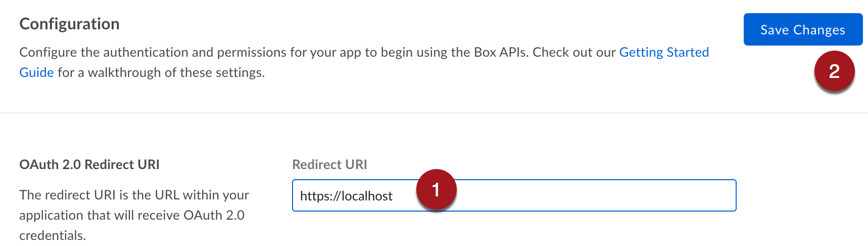Click the word "credentials." in the description
The height and width of the screenshot is (246, 868).
pos(53,235)
